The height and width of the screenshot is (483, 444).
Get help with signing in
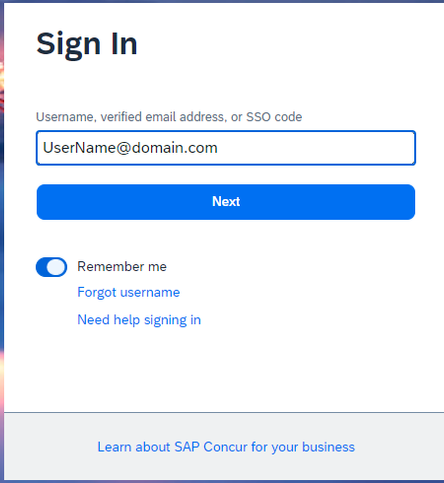click(x=139, y=320)
